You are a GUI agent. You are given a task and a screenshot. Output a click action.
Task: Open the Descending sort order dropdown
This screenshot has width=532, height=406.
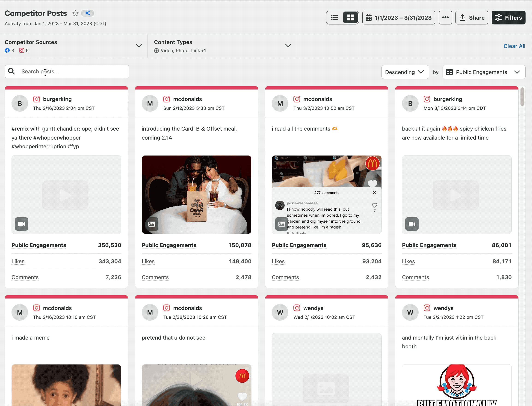[x=405, y=72]
